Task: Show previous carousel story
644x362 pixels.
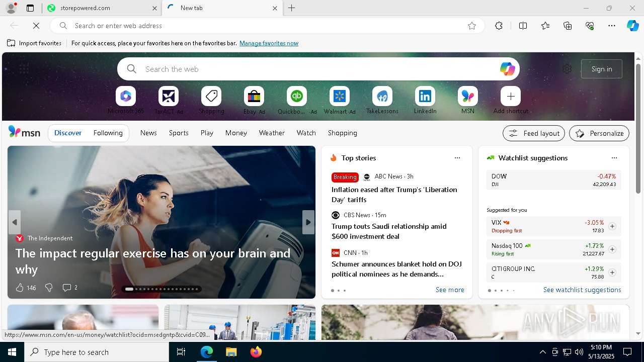Action: pos(15,222)
